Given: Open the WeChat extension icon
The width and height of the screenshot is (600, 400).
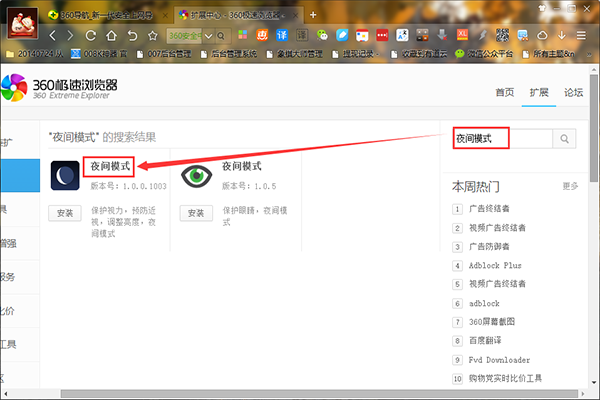Looking at the screenshot, I should point(322,35).
